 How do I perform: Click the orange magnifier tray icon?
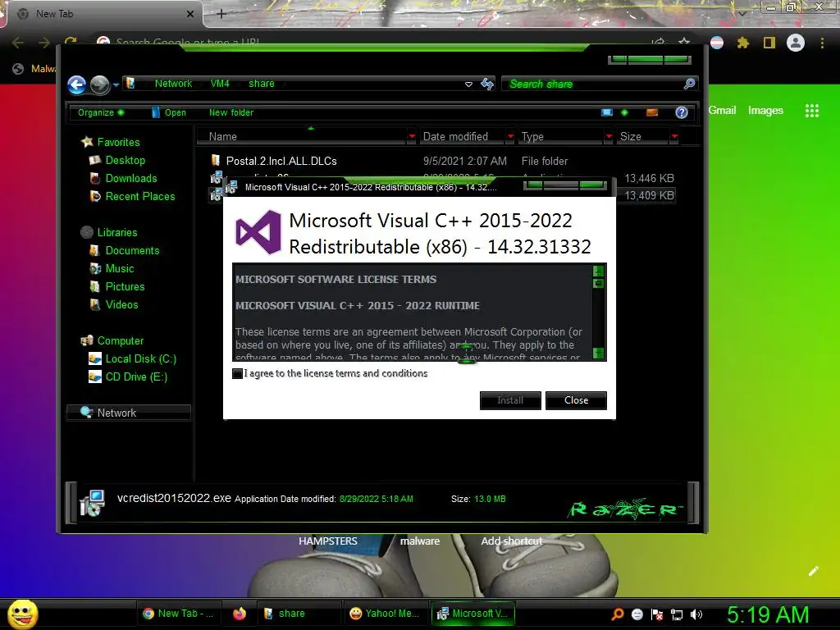click(x=617, y=614)
